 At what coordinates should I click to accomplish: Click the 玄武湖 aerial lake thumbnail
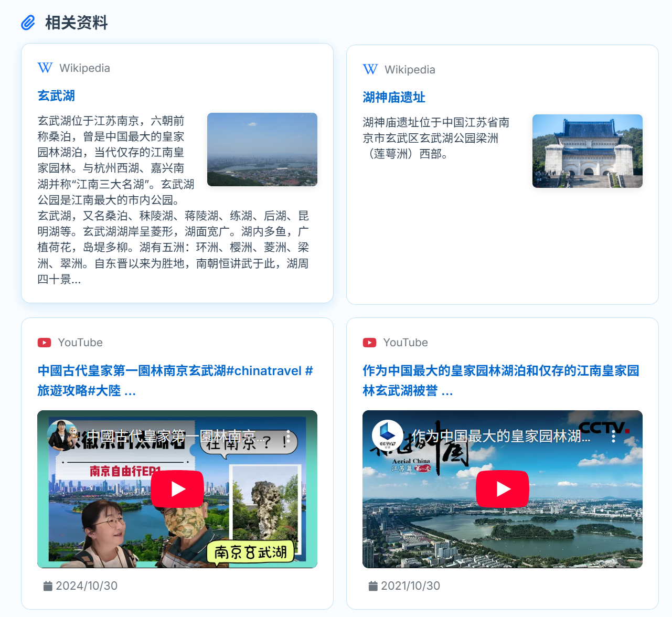[x=262, y=150]
